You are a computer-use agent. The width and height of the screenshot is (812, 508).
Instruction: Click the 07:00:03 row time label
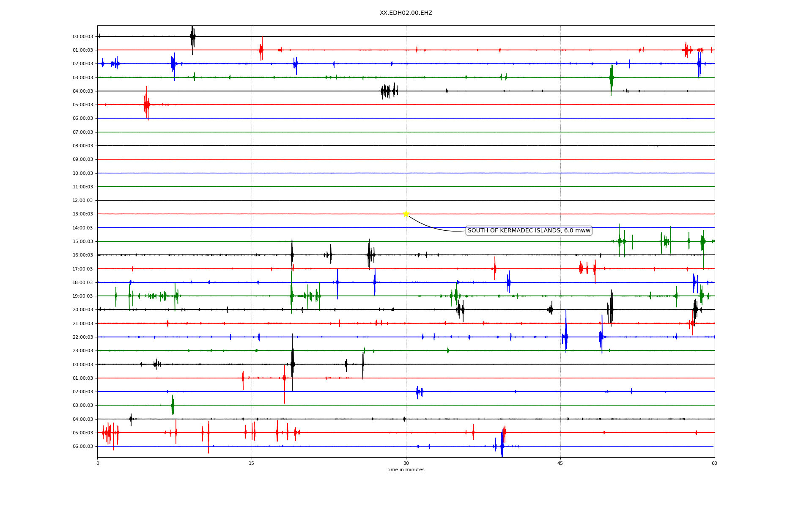pyautogui.click(x=83, y=132)
